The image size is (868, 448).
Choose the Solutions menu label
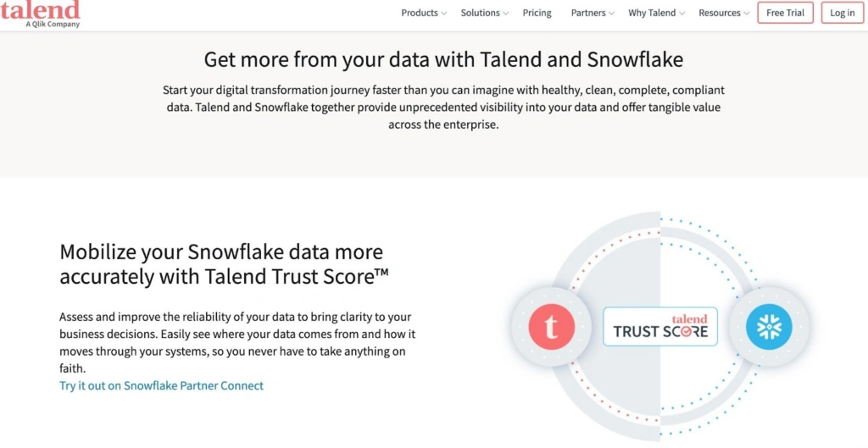tap(481, 13)
